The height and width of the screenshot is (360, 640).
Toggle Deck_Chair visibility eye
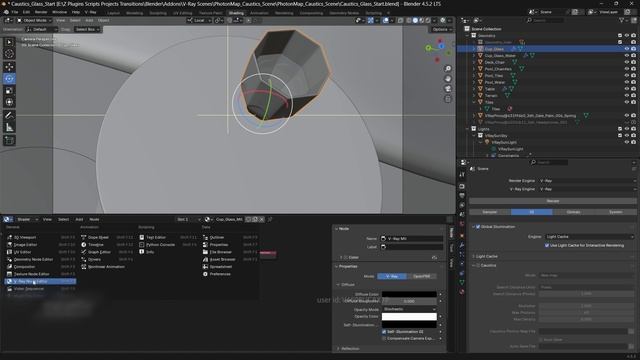point(627,62)
